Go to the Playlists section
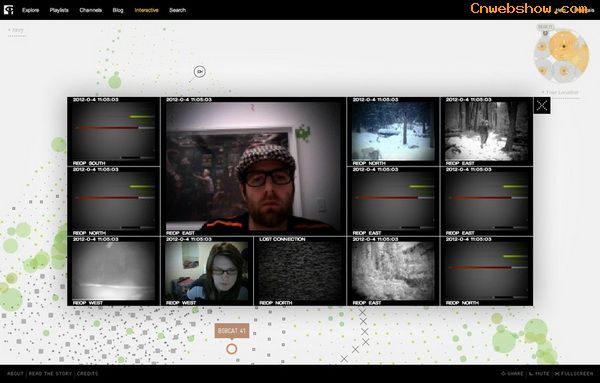Viewport: 600px width, 383px height. (x=59, y=10)
